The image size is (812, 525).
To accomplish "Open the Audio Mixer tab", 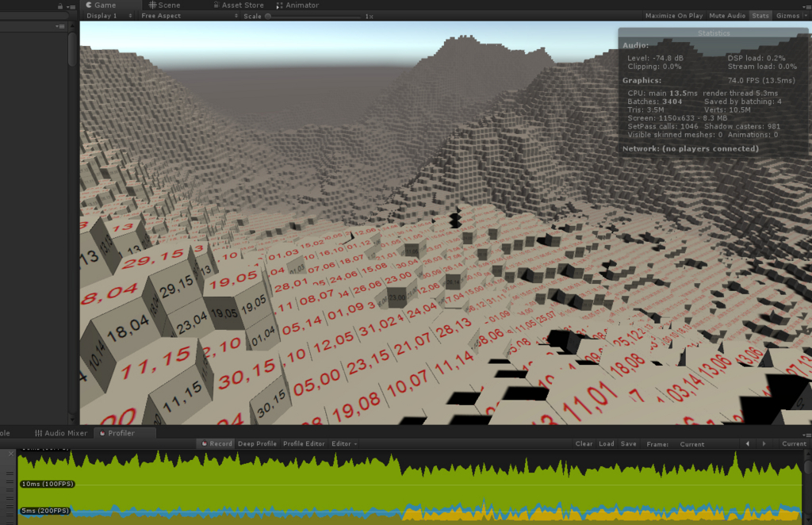I will pyautogui.click(x=61, y=433).
